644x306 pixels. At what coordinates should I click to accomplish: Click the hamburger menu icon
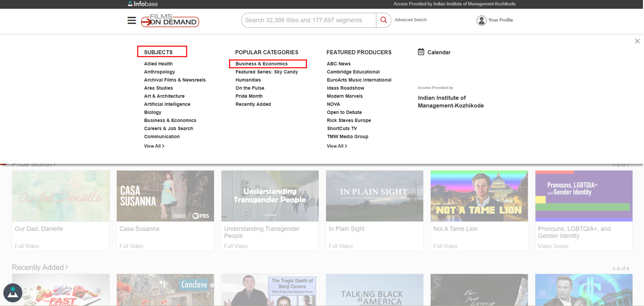[132, 21]
